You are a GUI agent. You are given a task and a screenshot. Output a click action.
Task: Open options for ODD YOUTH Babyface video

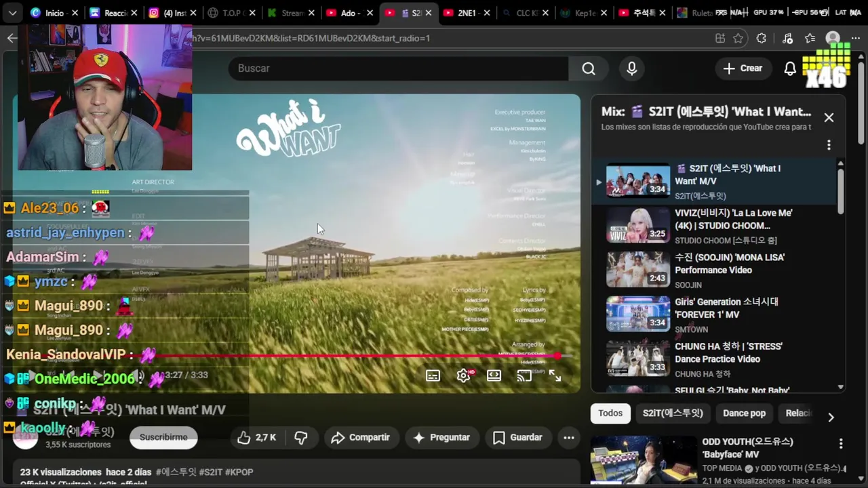coord(841,444)
